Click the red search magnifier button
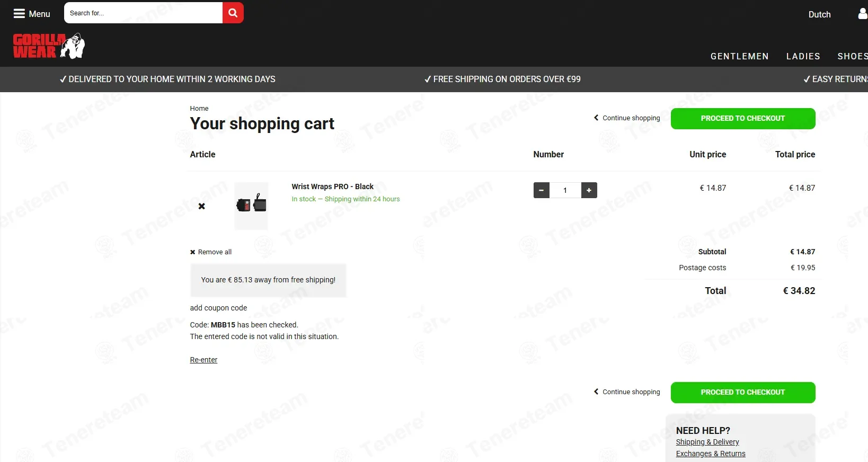This screenshot has width=868, height=462. tap(233, 13)
